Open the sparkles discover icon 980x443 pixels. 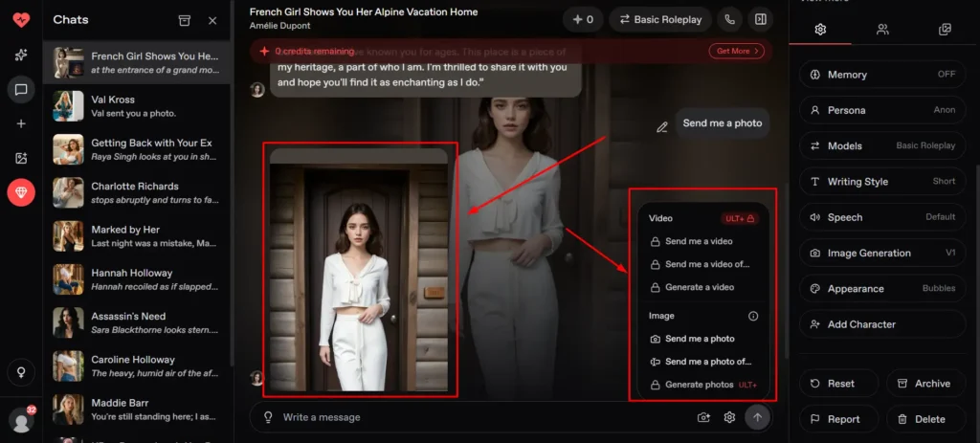21,55
